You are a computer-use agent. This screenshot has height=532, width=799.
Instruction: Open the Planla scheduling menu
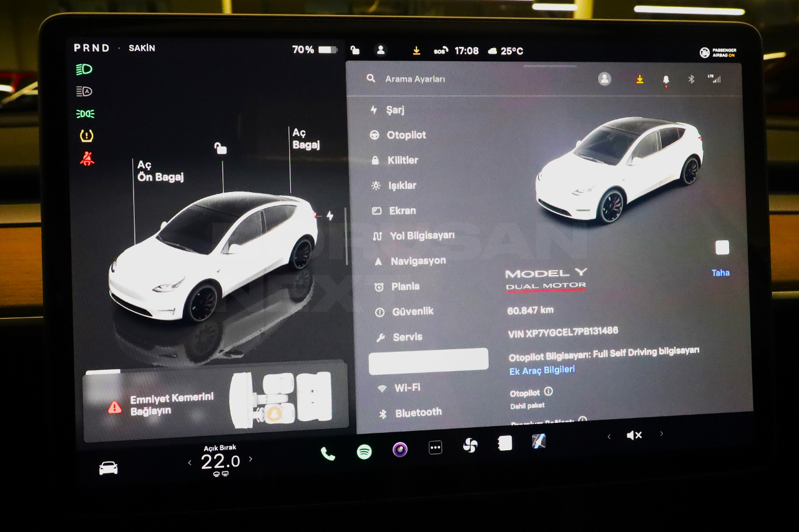[396, 286]
